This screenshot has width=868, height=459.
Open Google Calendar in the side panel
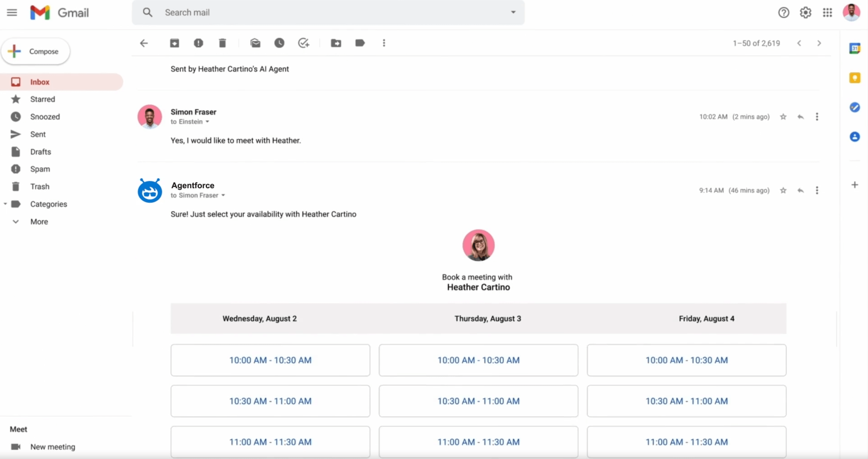point(855,48)
